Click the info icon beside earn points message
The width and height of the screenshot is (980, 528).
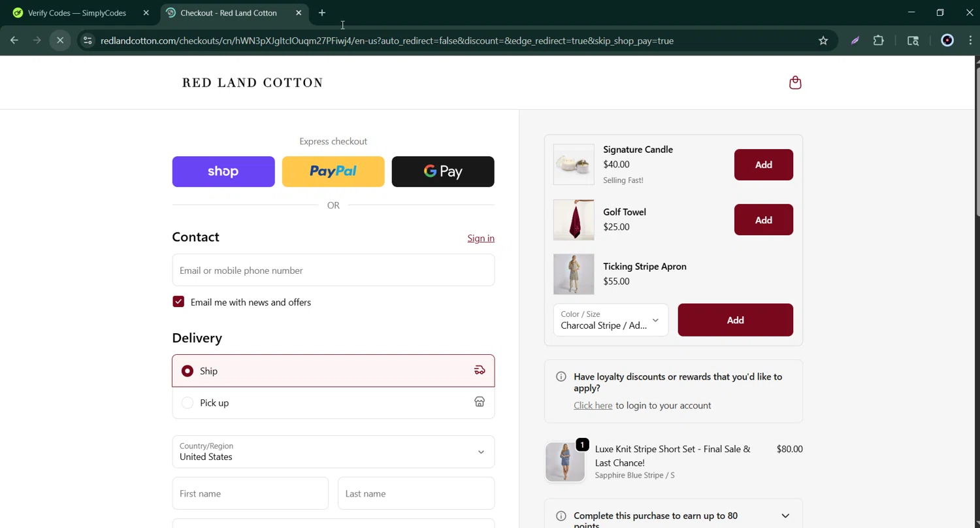pyautogui.click(x=561, y=516)
